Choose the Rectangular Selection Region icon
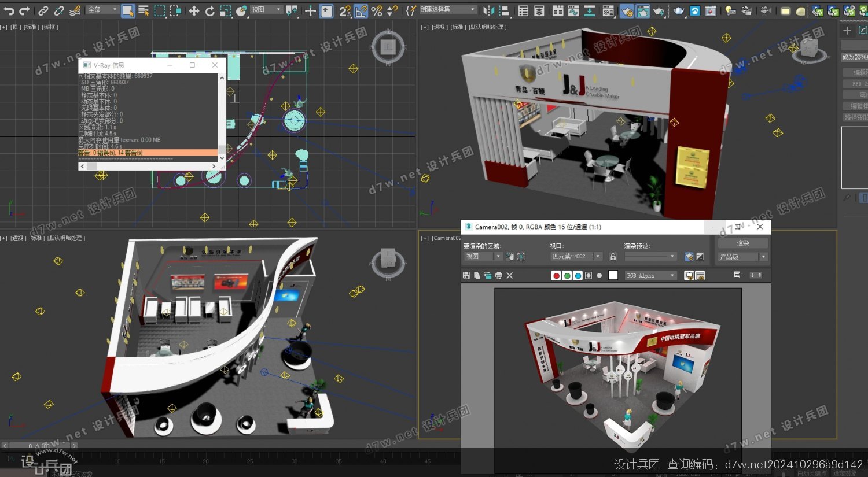868x477 pixels. tap(160, 11)
